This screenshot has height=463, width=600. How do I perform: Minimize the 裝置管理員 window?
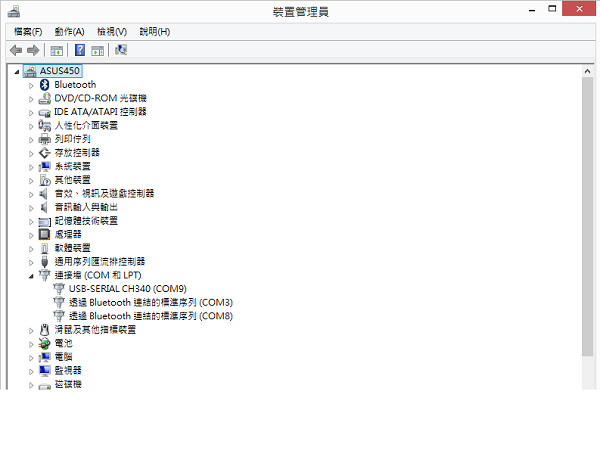tap(532, 10)
